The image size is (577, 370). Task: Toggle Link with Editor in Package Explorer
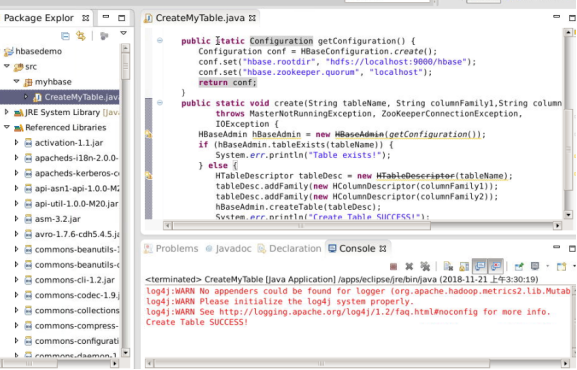81,36
